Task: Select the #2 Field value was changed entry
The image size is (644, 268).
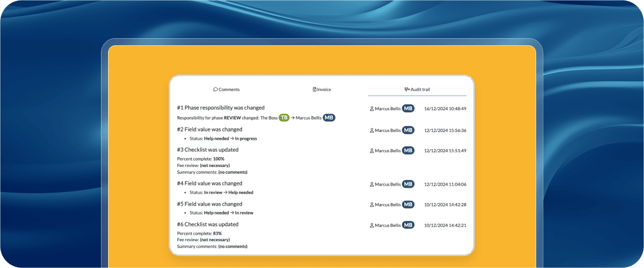Action: 210,130
